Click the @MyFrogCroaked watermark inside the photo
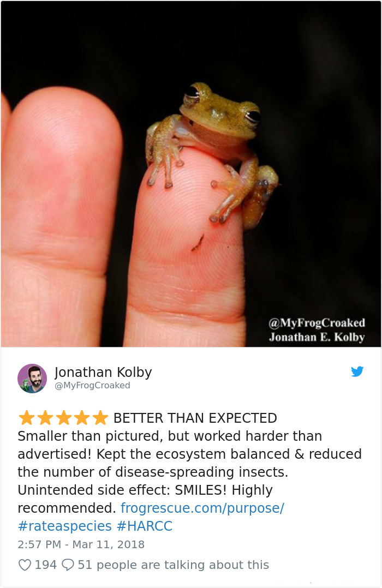382x588 pixels. (x=317, y=323)
